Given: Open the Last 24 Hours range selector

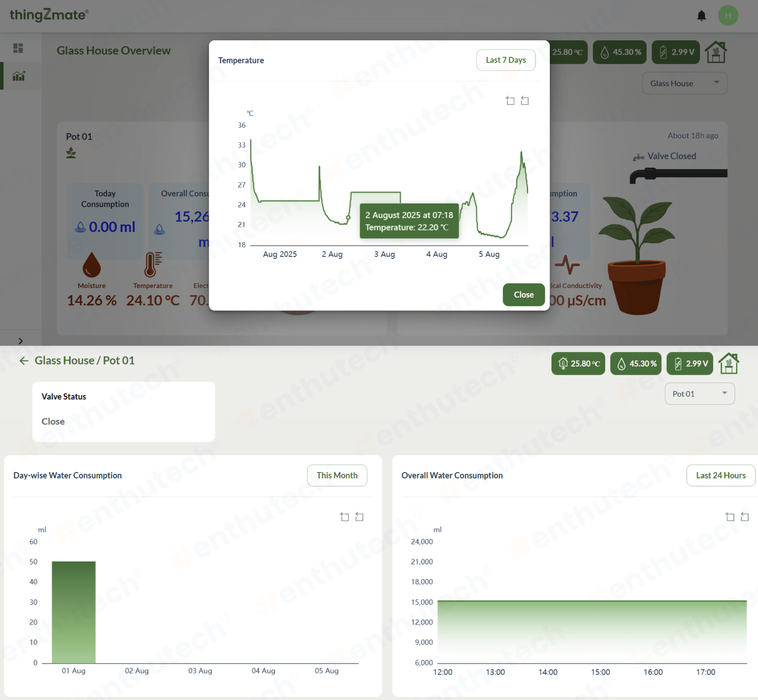Looking at the screenshot, I should click(x=721, y=475).
